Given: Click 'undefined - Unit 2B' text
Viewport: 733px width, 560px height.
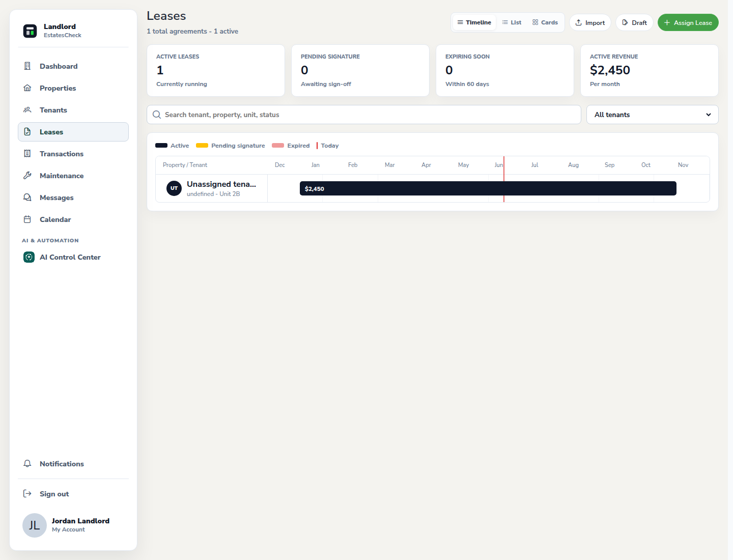Looking at the screenshot, I should coord(213,194).
